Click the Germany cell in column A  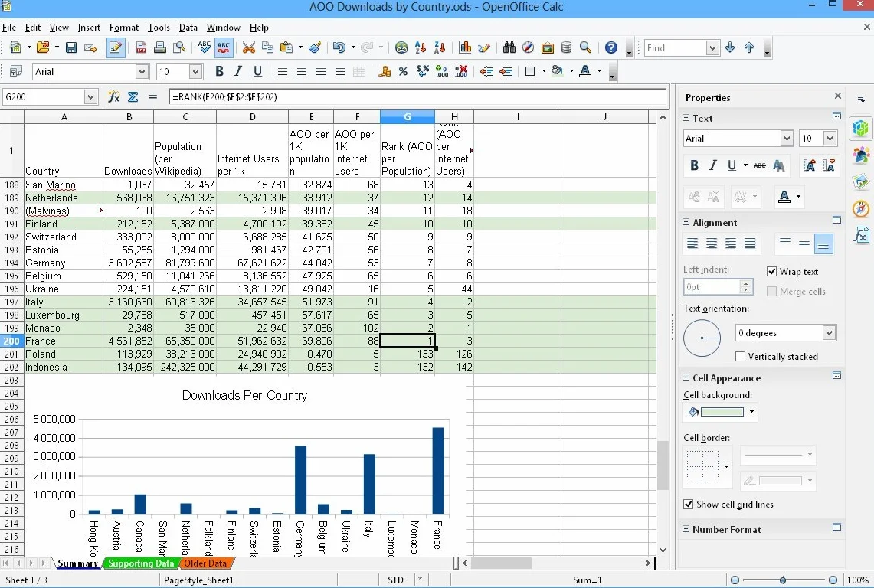tap(64, 263)
